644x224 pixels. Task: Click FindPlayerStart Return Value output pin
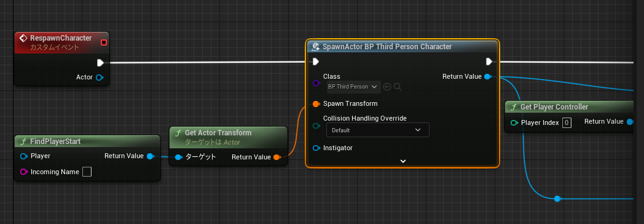[x=150, y=156]
